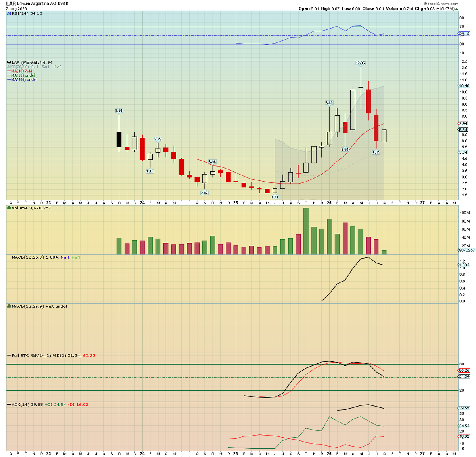The width and height of the screenshot is (476, 457).
Task: Click the 'RSI(14) 54.15' panel label
Action: (27, 13)
